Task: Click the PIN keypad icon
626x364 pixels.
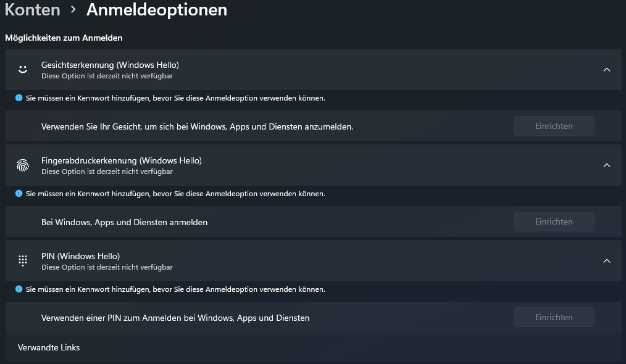Action: tap(23, 261)
